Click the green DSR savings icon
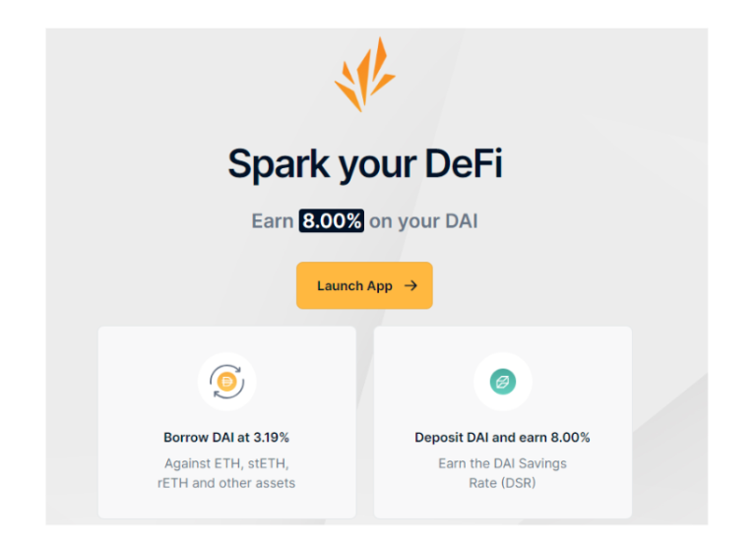756x544 pixels. [502, 382]
